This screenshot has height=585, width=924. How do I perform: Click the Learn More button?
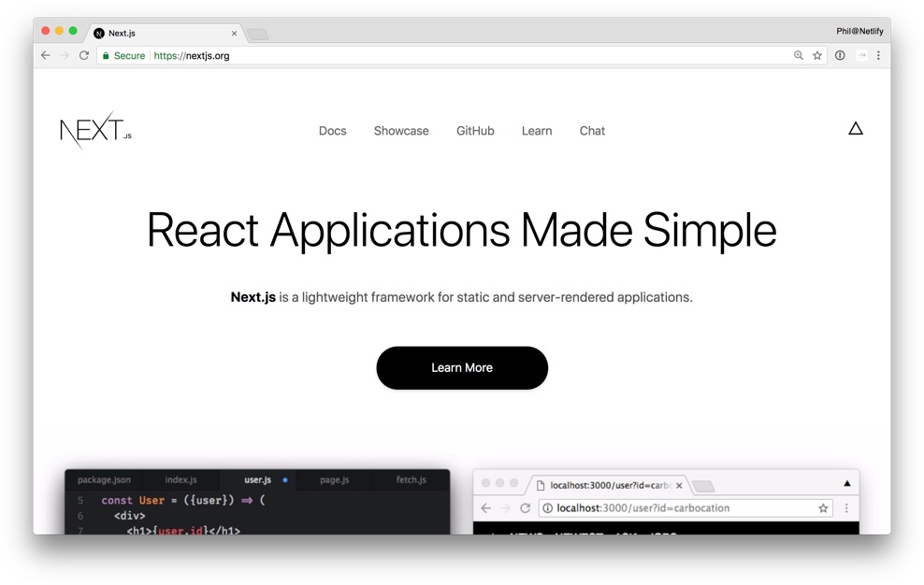click(x=461, y=367)
